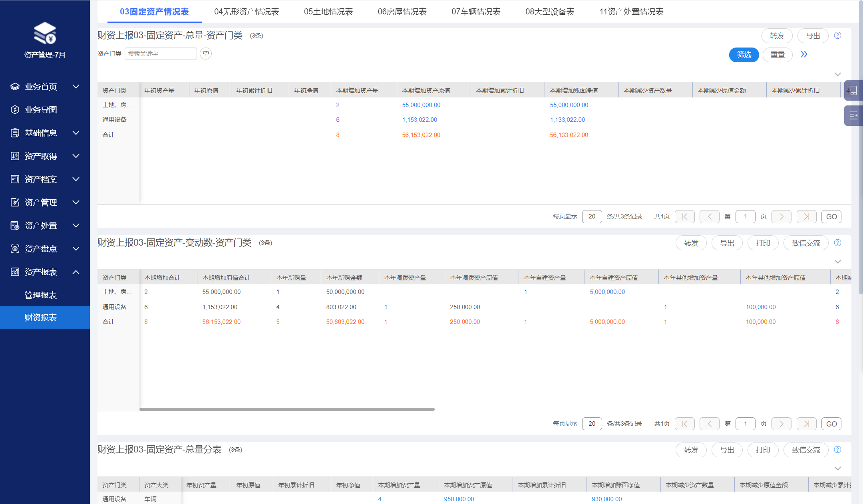Open the mobile device floating icon
This screenshot has width=863, height=504.
coord(853,91)
